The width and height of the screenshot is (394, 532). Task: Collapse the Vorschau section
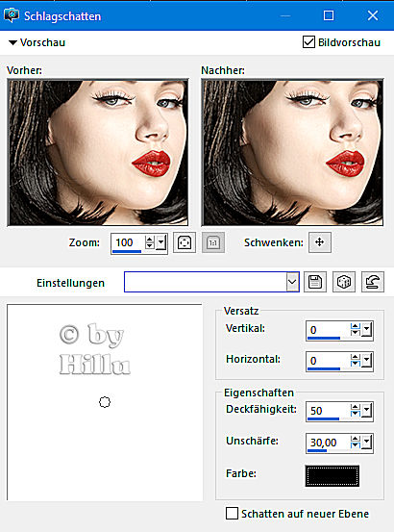(x=12, y=42)
